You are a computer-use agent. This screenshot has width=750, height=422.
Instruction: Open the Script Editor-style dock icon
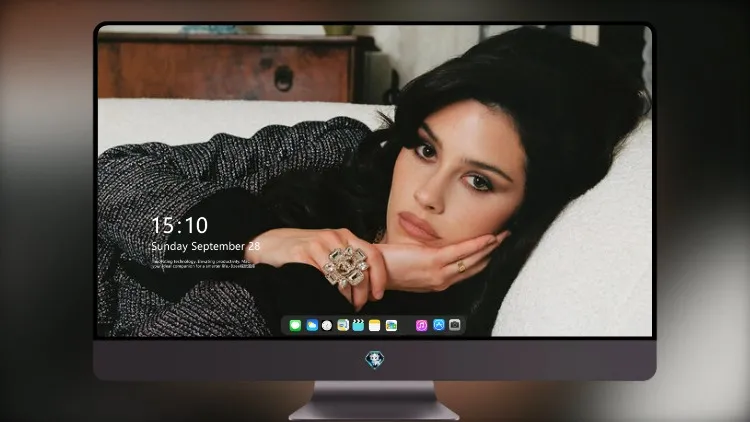pos(343,326)
